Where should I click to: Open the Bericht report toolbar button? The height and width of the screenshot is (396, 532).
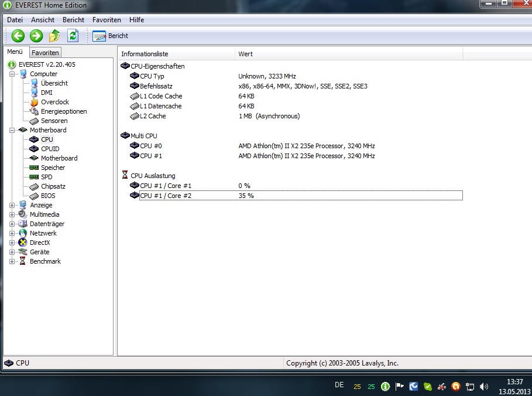pyautogui.click(x=110, y=36)
